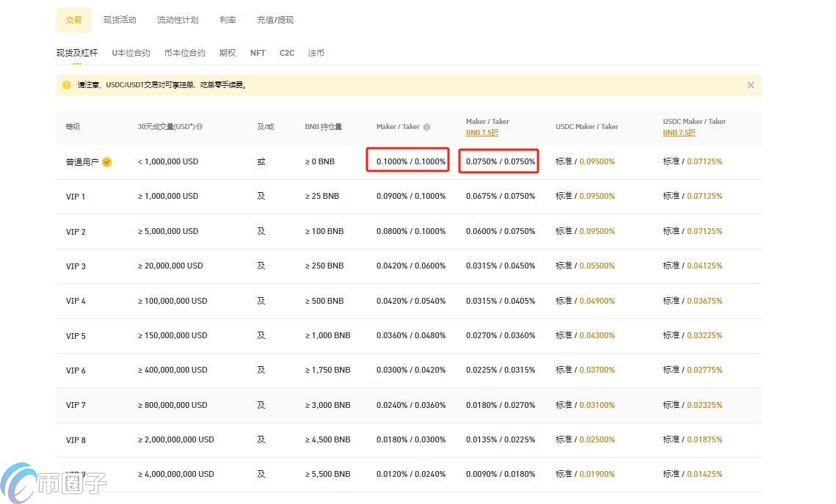Click the 0.0420% / 0.0600% fee cell

pos(411,266)
